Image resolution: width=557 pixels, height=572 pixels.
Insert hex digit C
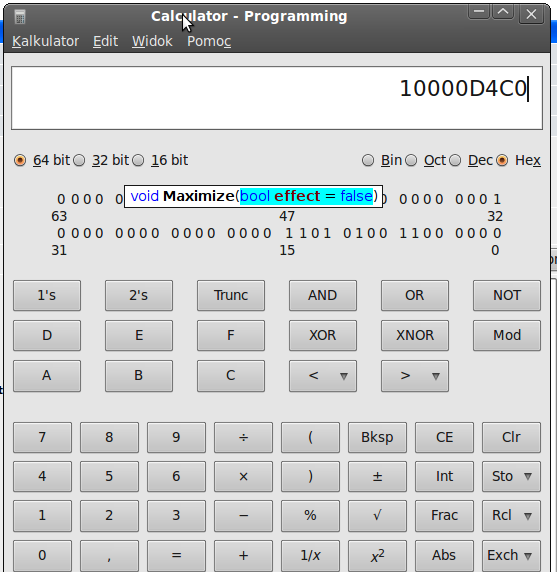(231, 376)
